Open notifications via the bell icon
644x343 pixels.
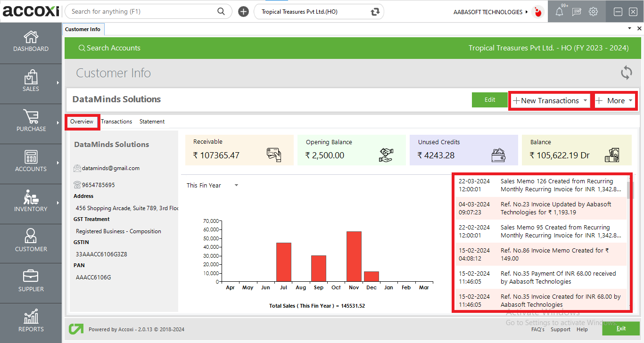click(x=559, y=11)
